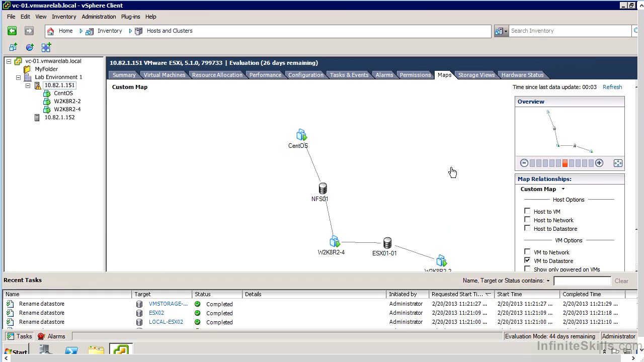The image size is (644, 362).
Task: Click the Windows Start button
Action: (16, 351)
